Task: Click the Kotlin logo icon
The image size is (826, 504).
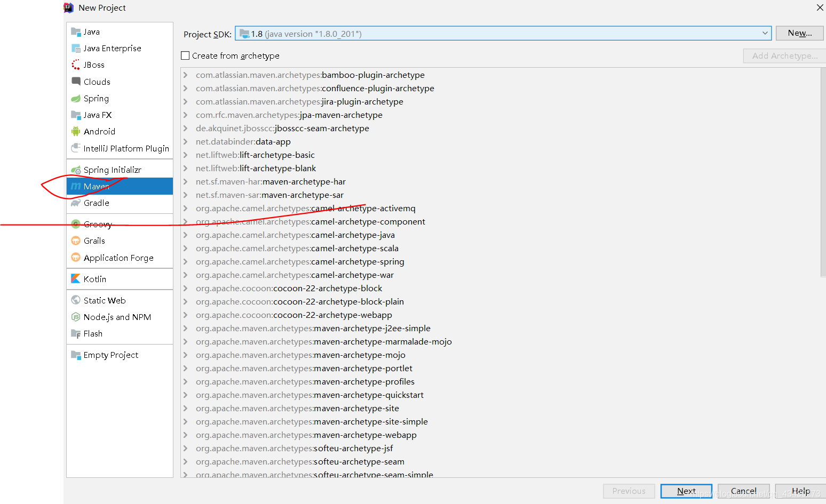Action: click(76, 279)
